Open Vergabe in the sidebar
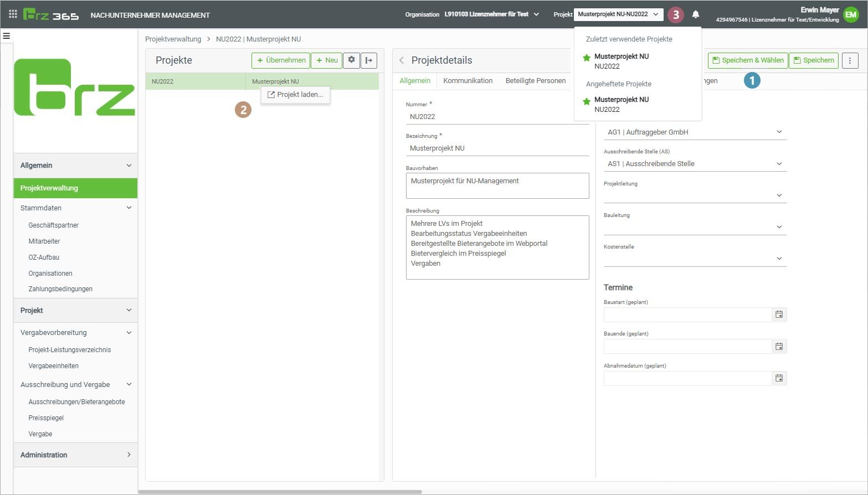The width and height of the screenshot is (868, 495). pyautogui.click(x=40, y=434)
